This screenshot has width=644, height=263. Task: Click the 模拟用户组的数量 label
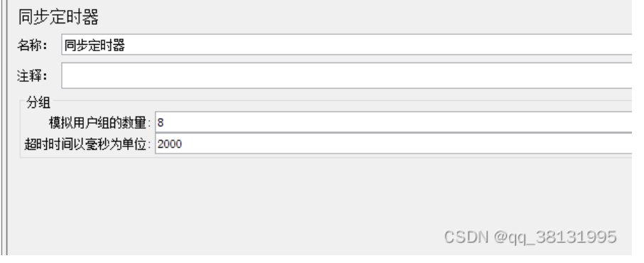[x=100, y=122]
